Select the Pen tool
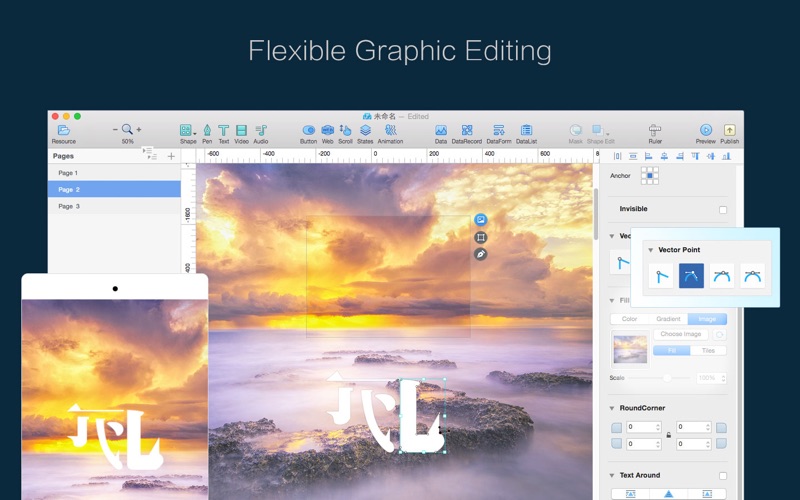Image resolution: width=800 pixels, height=500 pixels. (207, 134)
